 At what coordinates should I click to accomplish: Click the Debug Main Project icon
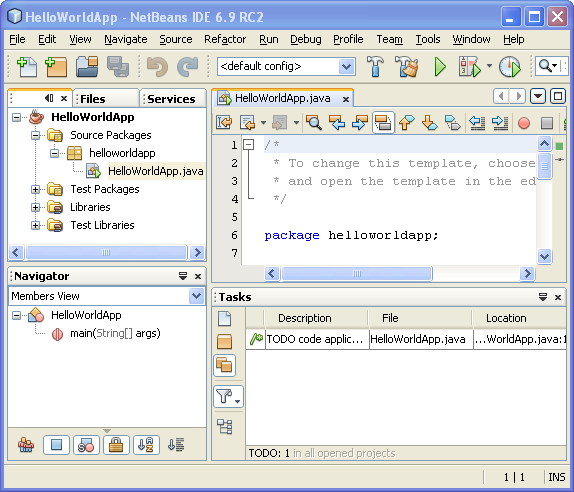[470, 67]
